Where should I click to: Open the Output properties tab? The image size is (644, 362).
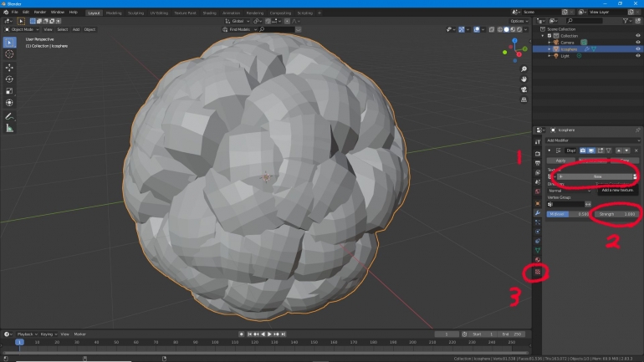click(538, 163)
